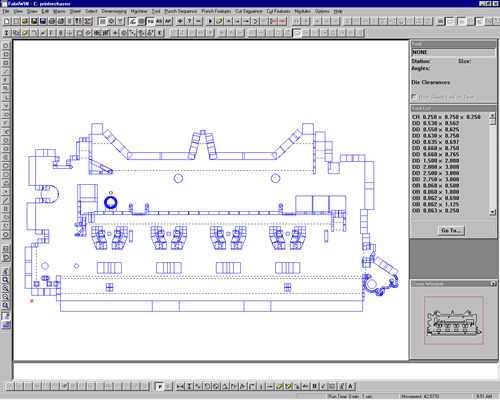Open the Punch Sequence menu

(181, 11)
